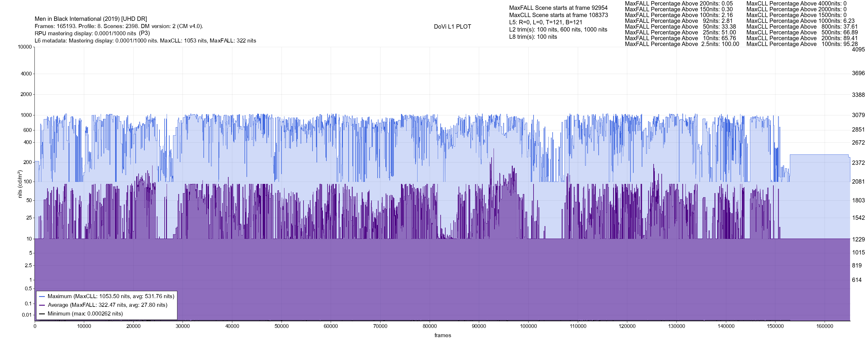This screenshot has width=868, height=347.
Task: Click the frame 150000 x-axis tick label
Action: click(x=775, y=326)
